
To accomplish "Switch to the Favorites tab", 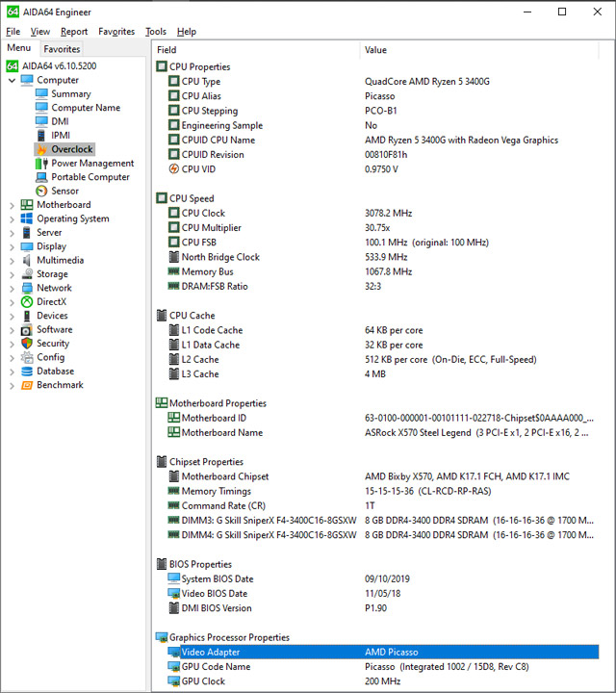I will point(62,49).
